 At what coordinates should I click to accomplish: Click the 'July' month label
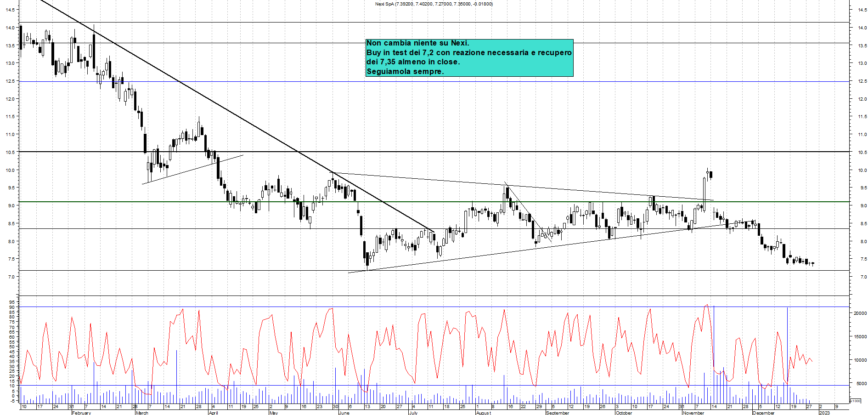click(x=413, y=413)
